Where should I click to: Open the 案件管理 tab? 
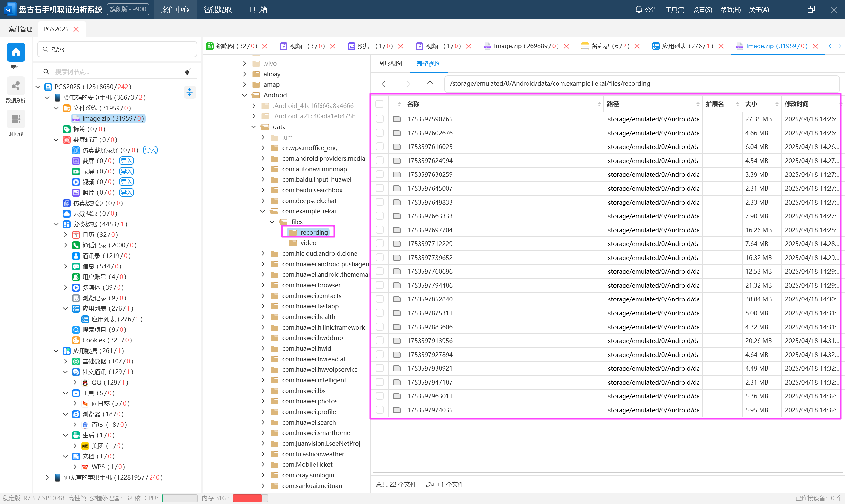point(20,29)
